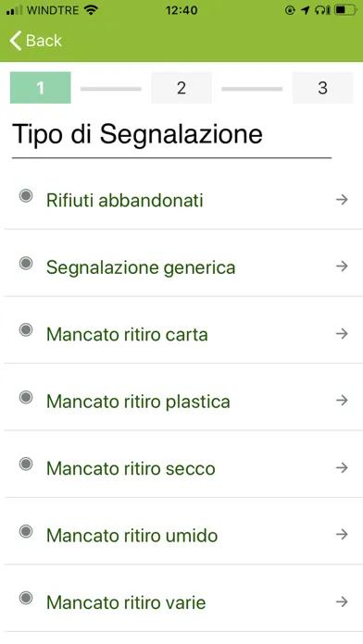The width and height of the screenshot is (363, 644).
Task: Select Rifiuti abbandonati radio button
Action: [26, 196]
